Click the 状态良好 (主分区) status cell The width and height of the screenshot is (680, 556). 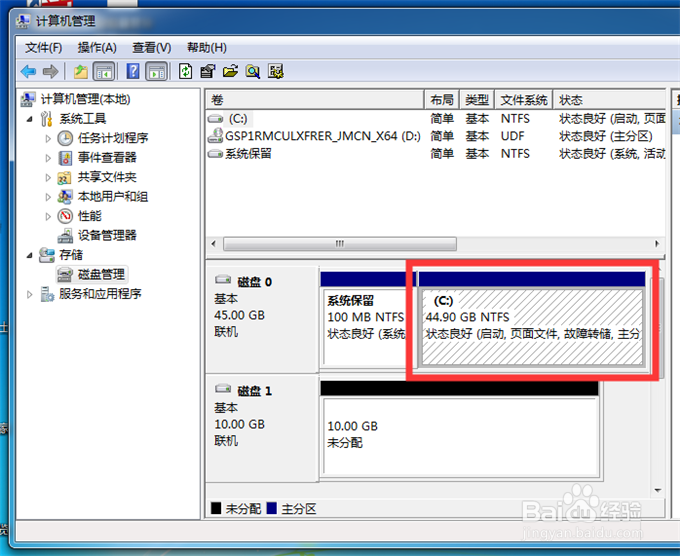[x=606, y=136]
